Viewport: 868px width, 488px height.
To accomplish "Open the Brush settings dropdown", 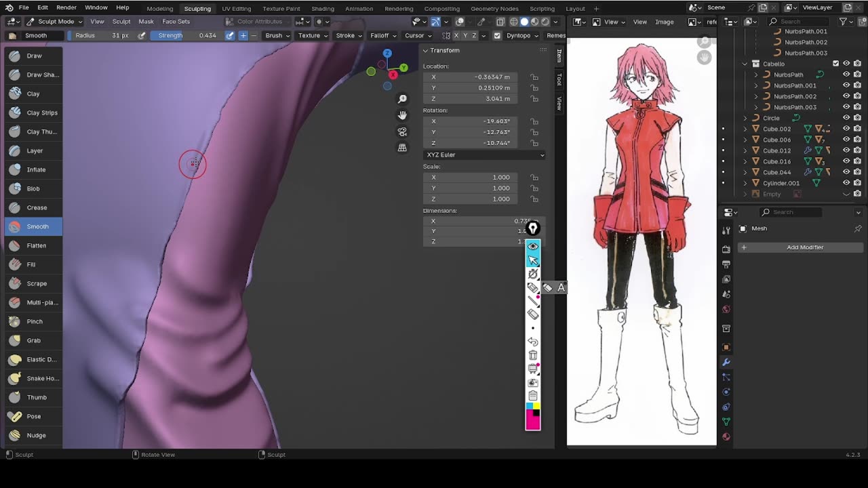I will coord(277,35).
